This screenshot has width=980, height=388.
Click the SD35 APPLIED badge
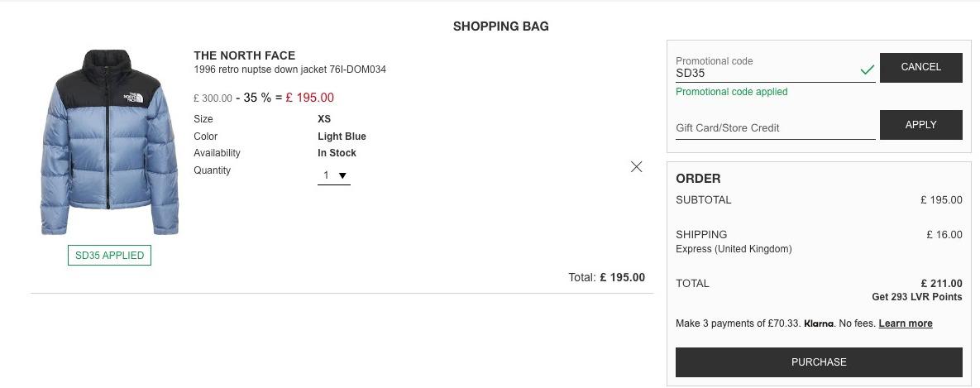pyautogui.click(x=109, y=256)
